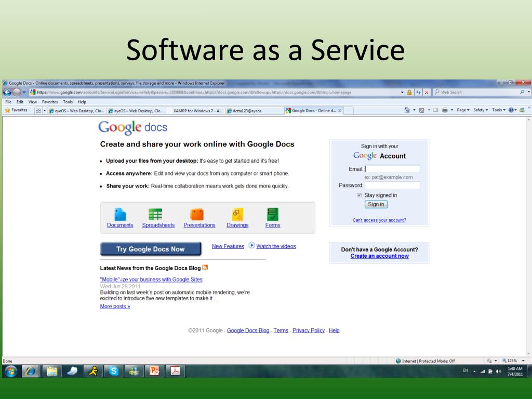Open the command bar Tools dropdown

coord(499,110)
